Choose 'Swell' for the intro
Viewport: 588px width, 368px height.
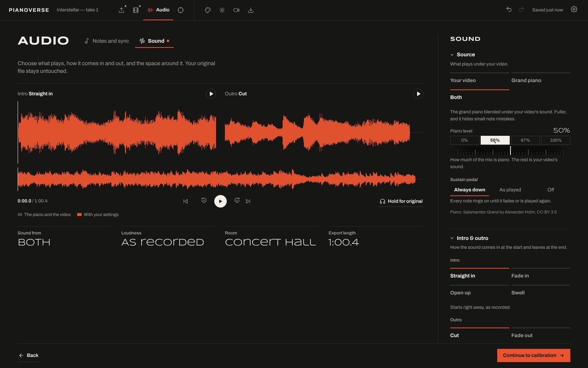coord(541,293)
